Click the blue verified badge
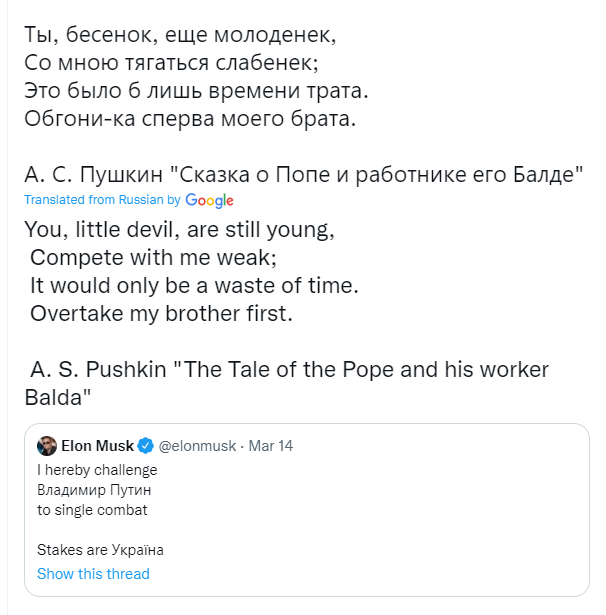Screen dimensions: 606x615 pyautogui.click(x=145, y=446)
